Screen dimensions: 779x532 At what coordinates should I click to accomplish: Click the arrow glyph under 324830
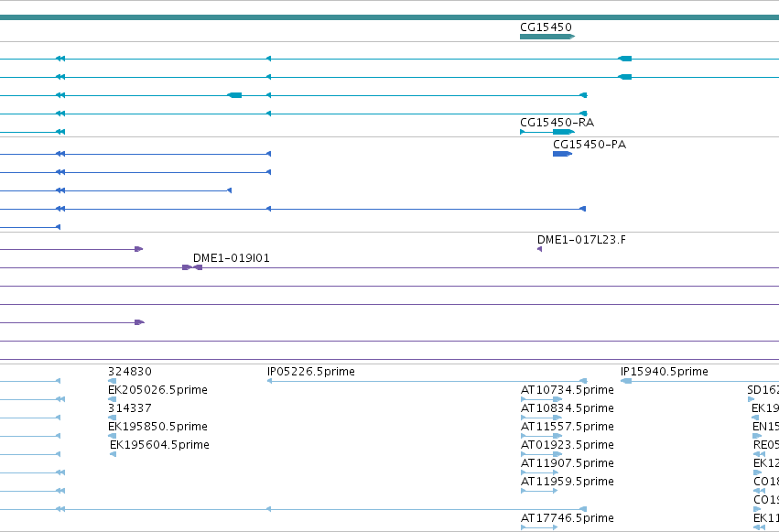(113, 381)
